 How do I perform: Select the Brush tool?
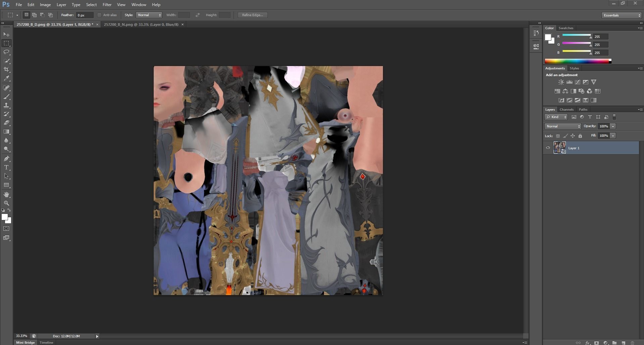pos(6,97)
